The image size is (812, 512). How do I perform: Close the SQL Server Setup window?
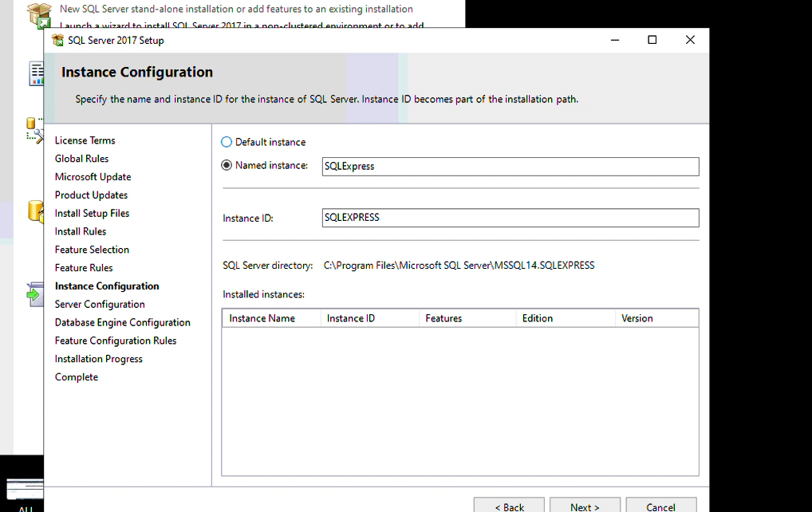690,40
